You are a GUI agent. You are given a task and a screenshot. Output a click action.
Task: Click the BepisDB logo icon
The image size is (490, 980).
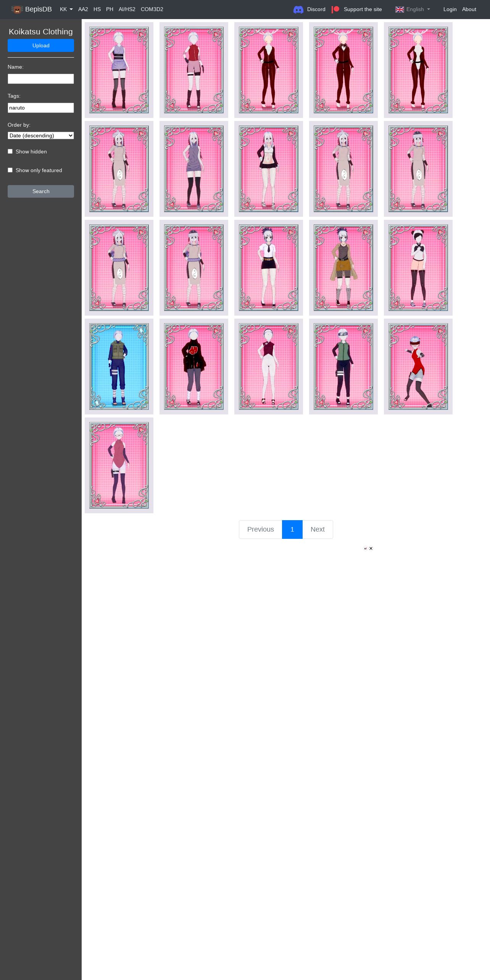pyautogui.click(x=17, y=10)
